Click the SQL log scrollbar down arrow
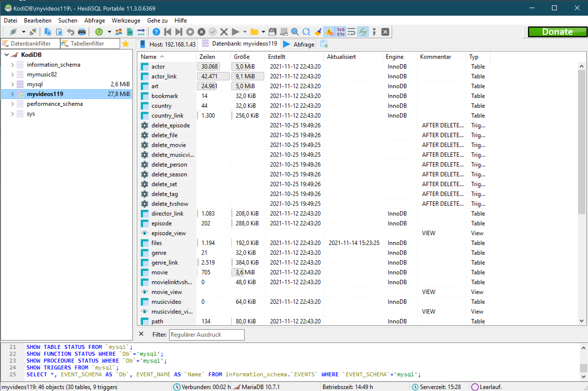Screen dimensions: 588x391 click(583, 377)
